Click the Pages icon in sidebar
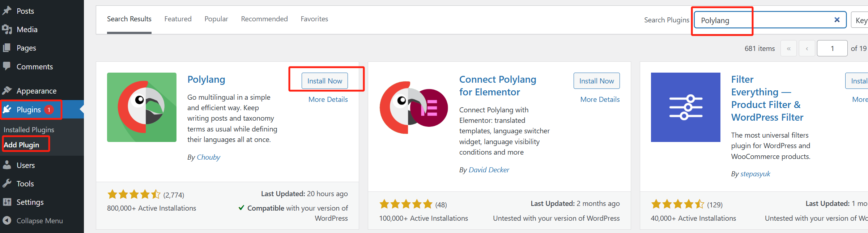This screenshot has height=233, width=868. coord(7,48)
